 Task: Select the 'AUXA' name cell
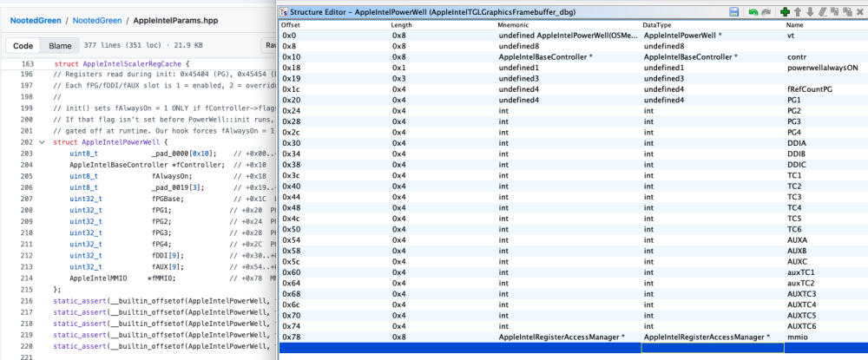[797, 240]
